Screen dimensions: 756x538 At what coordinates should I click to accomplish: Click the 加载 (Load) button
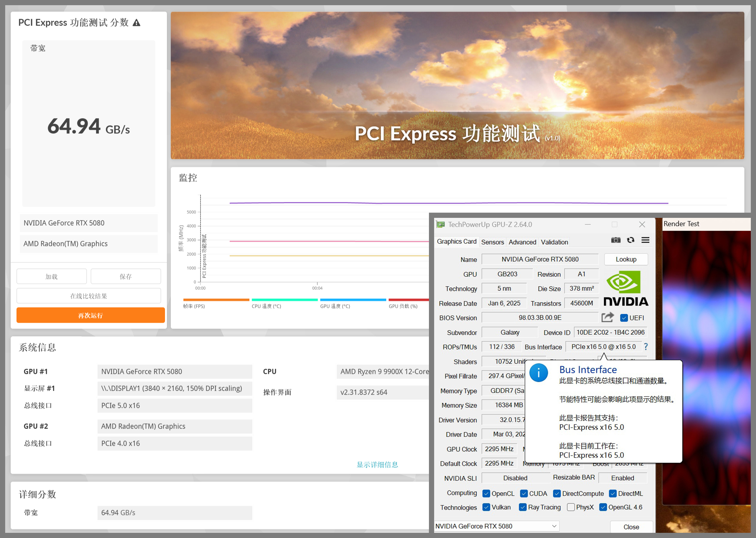[52, 276]
